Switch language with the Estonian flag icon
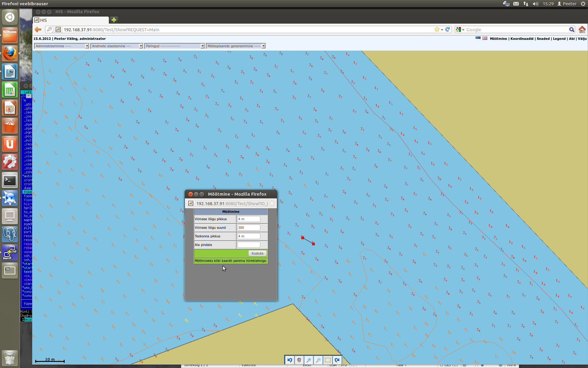This screenshot has width=588, height=368. [x=478, y=38]
